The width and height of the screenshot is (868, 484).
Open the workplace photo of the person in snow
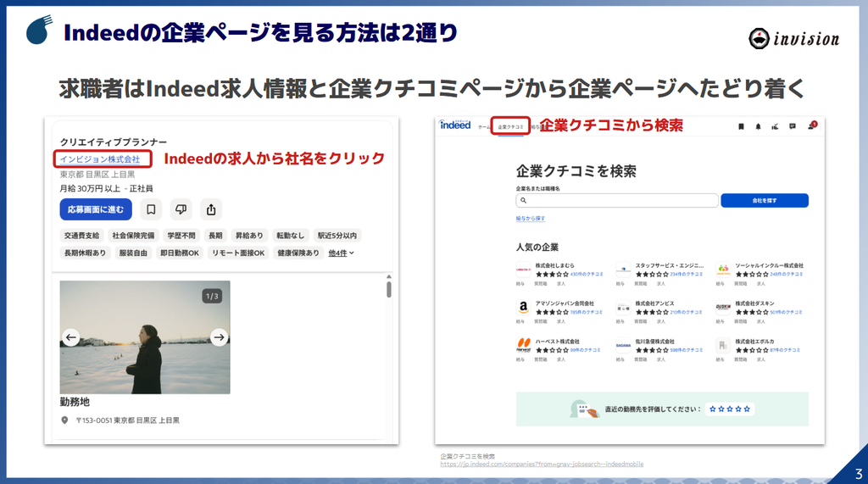coord(145,337)
